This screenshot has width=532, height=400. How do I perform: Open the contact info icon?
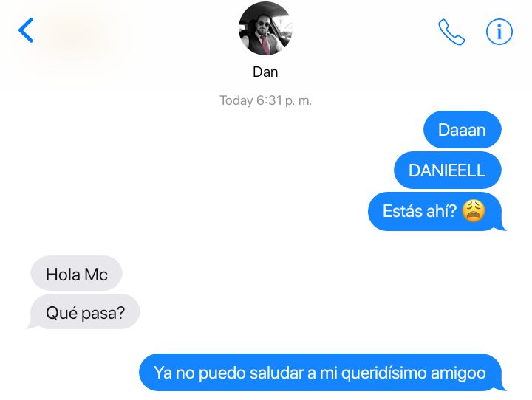point(499,32)
